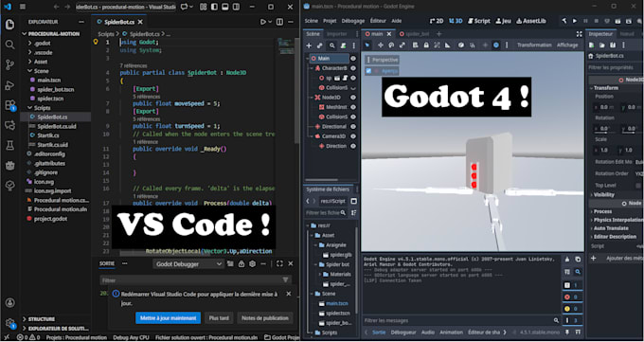This screenshot has height=342, width=644.
Task: Open Transformation menu in Godot viewport toolbar
Action: point(534,45)
